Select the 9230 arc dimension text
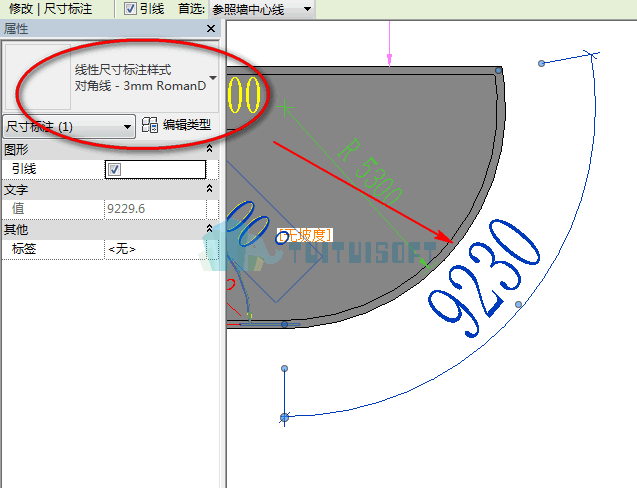 [484, 279]
